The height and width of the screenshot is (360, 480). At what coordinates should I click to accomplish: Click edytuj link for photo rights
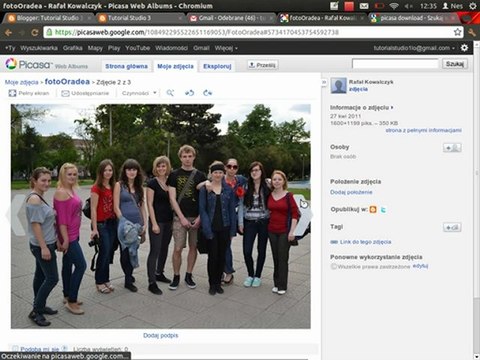coord(420,266)
